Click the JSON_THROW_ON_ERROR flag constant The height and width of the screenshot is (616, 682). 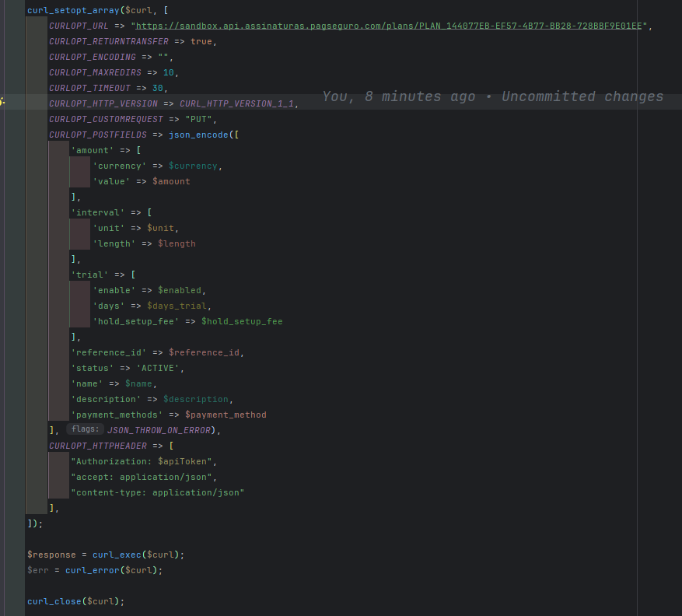(159, 430)
